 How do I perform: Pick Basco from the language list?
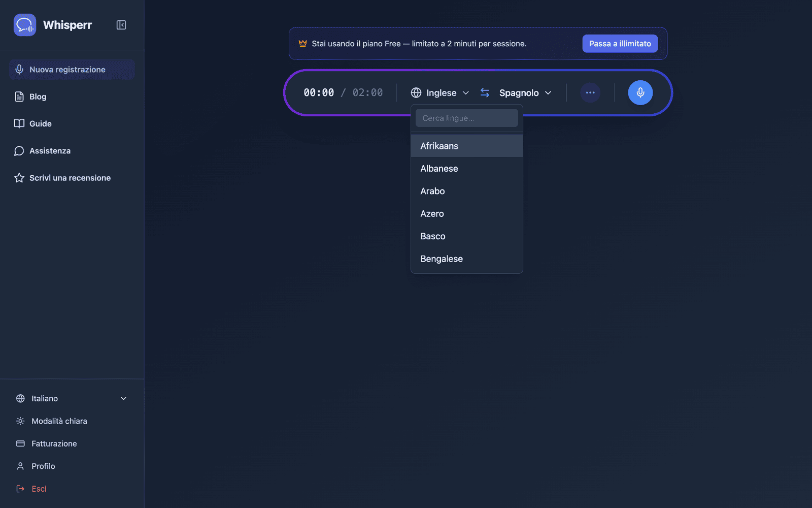pyautogui.click(x=467, y=236)
